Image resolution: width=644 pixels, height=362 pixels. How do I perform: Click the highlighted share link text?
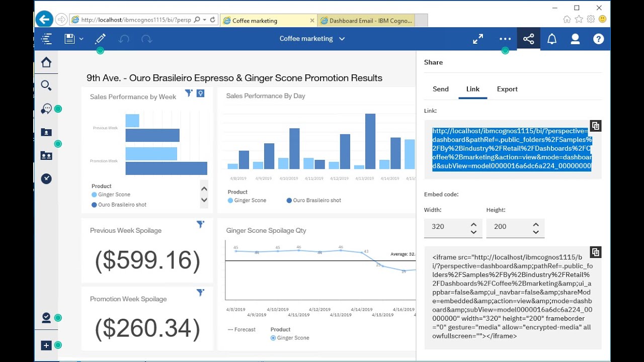click(x=512, y=149)
